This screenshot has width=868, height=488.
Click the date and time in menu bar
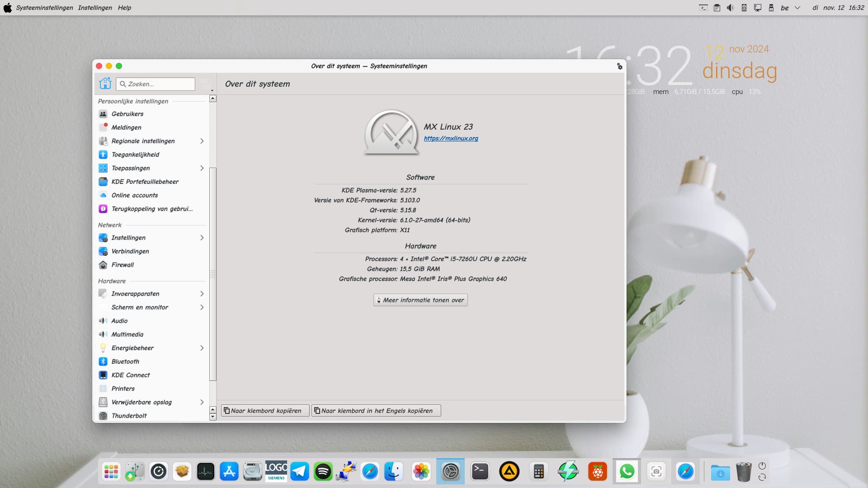tap(838, 8)
